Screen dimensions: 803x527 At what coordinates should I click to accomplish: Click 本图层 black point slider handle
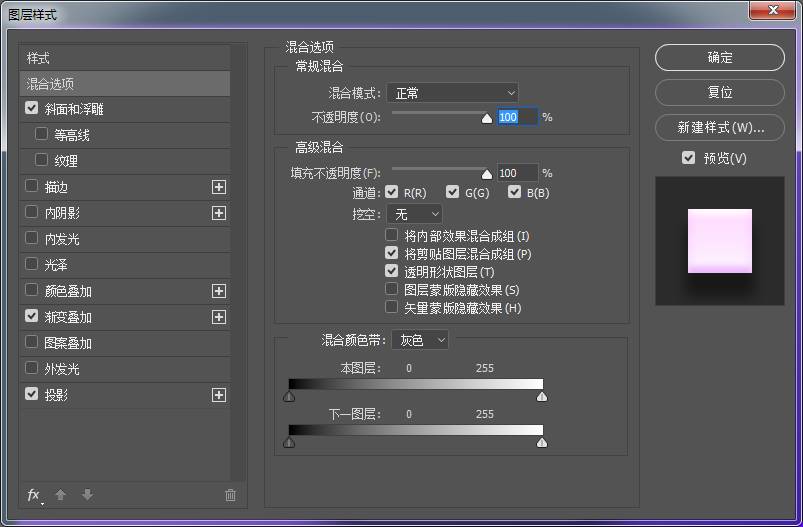click(x=289, y=396)
